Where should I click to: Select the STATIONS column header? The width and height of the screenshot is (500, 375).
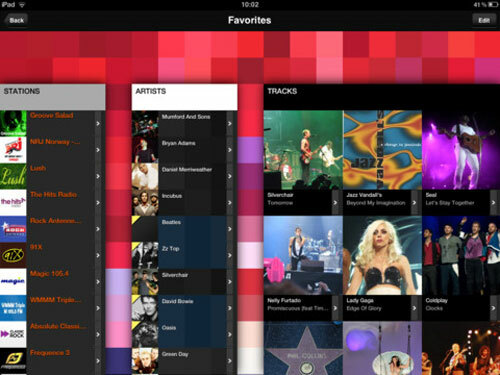[x=53, y=97]
